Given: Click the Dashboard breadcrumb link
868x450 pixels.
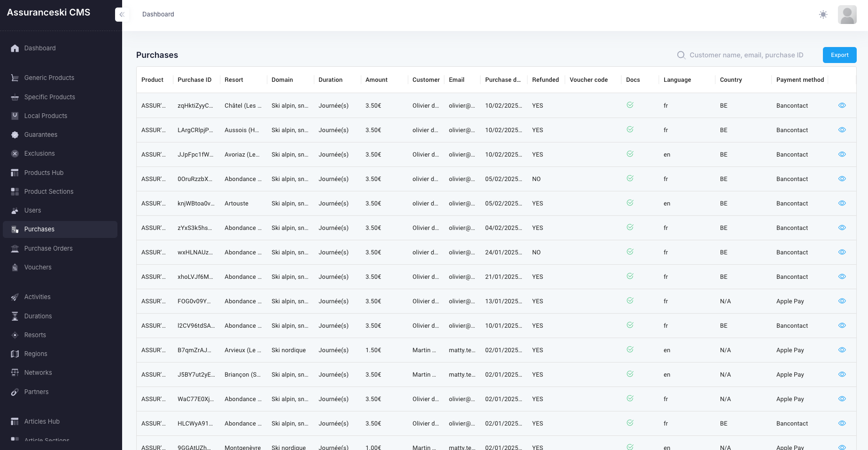Looking at the screenshot, I should (x=158, y=14).
